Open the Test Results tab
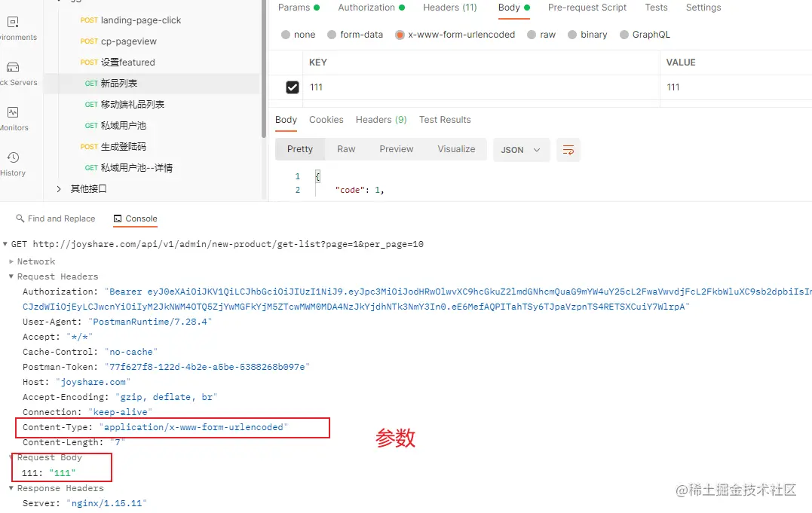Viewport: 812px width, 513px height. tap(445, 120)
